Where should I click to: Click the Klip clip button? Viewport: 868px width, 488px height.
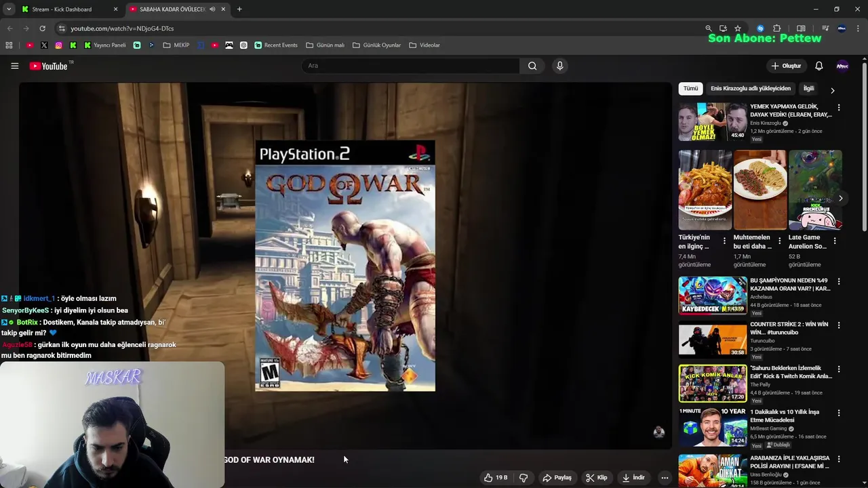tap(597, 478)
